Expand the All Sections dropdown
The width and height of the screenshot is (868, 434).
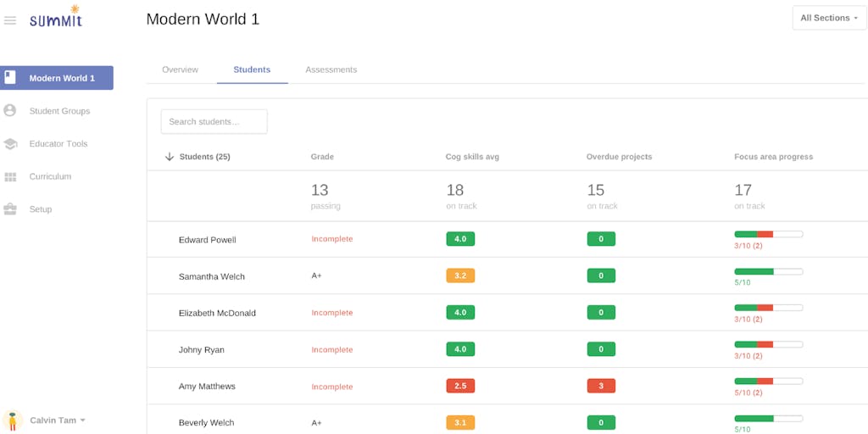pos(829,18)
